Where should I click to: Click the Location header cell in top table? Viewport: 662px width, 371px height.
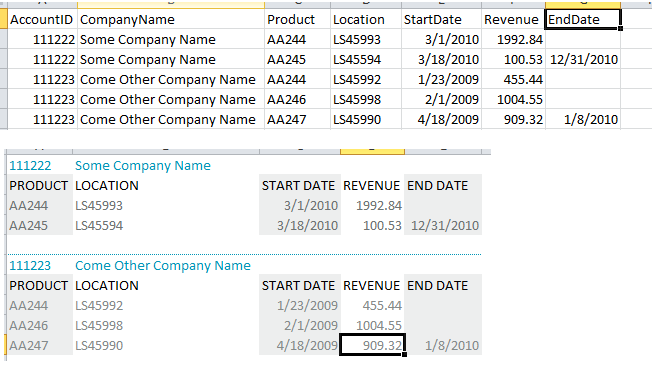pyautogui.click(x=366, y=19)
